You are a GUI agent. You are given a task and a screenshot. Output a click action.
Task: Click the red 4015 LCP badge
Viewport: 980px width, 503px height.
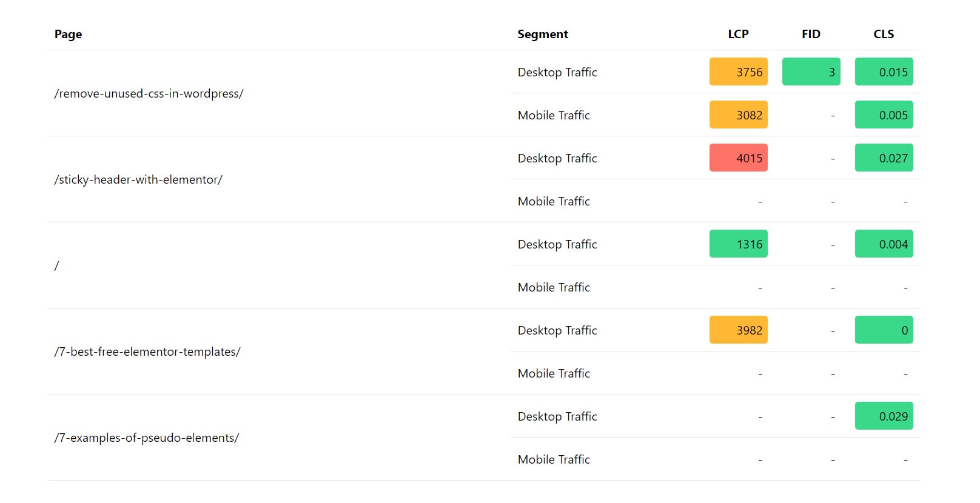click(739, 158)
